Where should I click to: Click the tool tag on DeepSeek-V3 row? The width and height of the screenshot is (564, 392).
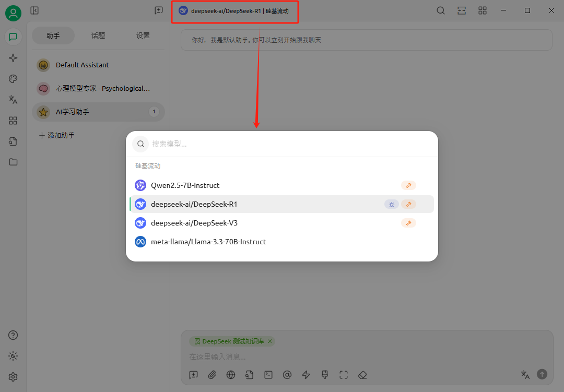tap(408, 223)
